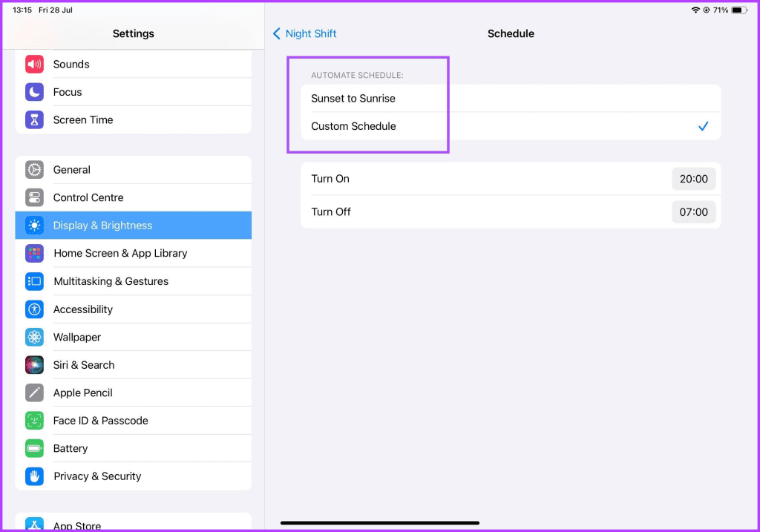This screenshot has width=760, height=532.
Task: Select Custom Schedule option
Action: pyautogui.click(x=511, y=126)
